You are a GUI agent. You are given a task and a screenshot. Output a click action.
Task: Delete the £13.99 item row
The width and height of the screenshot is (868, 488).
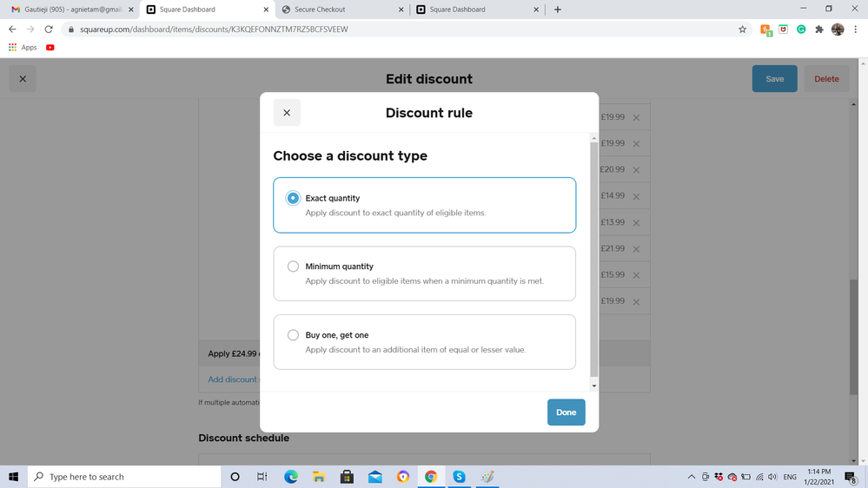636,223
